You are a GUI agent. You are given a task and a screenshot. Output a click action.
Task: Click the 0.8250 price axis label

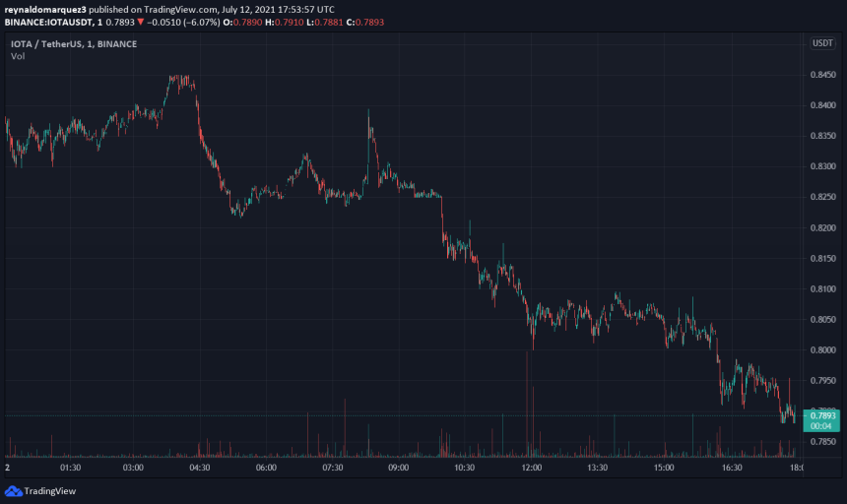click(x=822, y=197)
